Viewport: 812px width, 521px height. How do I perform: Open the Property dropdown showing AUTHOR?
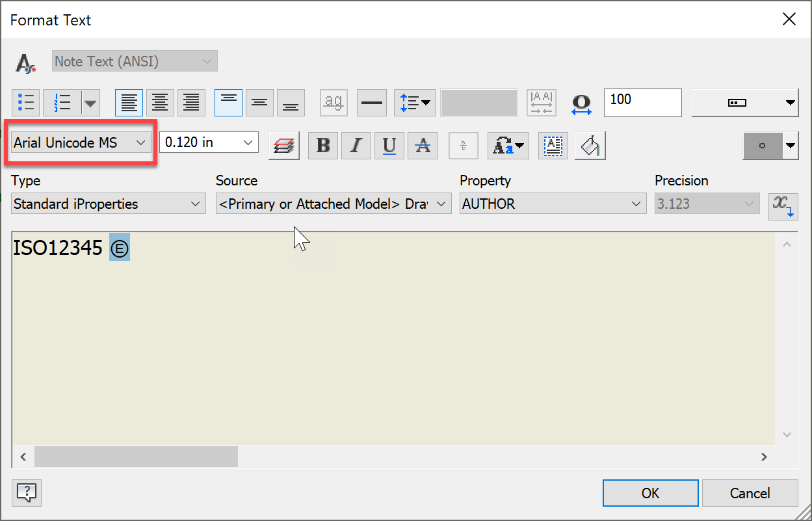click(x=553, y=204)
